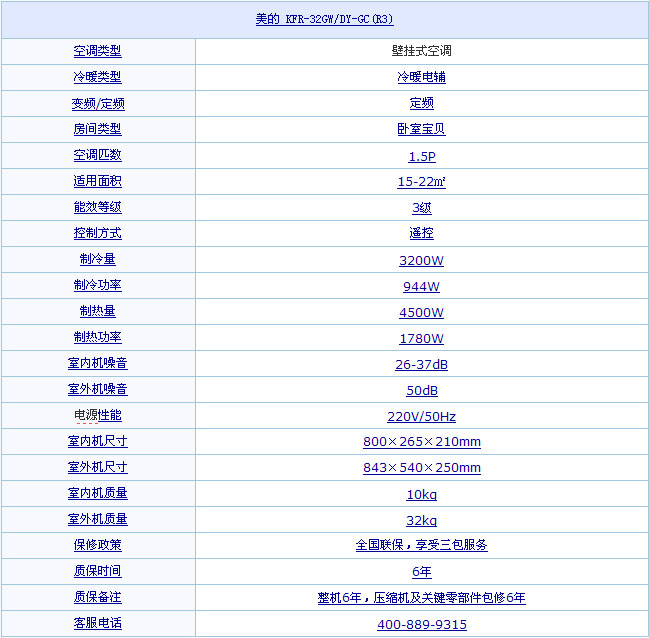Click the 6年 value link
The width and height of the screenshot is (649, 638).
(422, 572)
